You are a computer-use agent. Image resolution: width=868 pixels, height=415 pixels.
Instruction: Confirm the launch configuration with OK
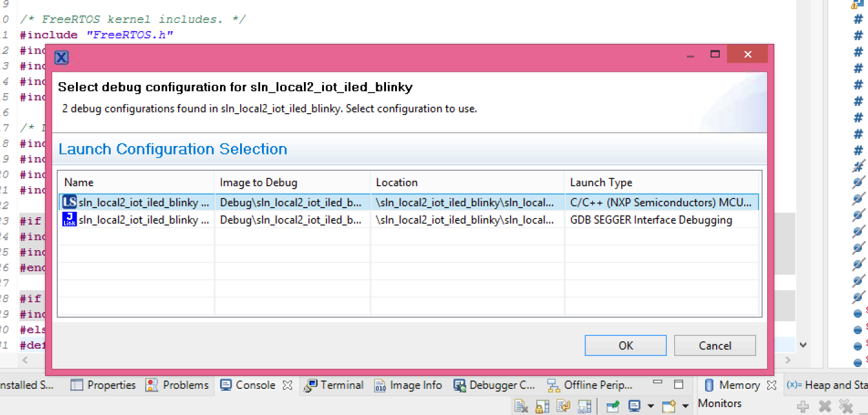[x=625, y=345]
